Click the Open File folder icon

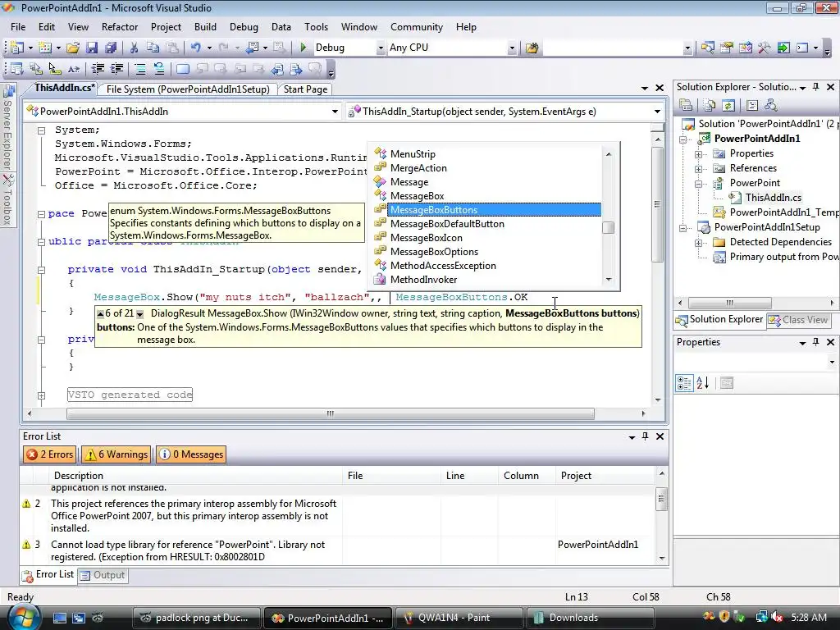coord(73,48)
